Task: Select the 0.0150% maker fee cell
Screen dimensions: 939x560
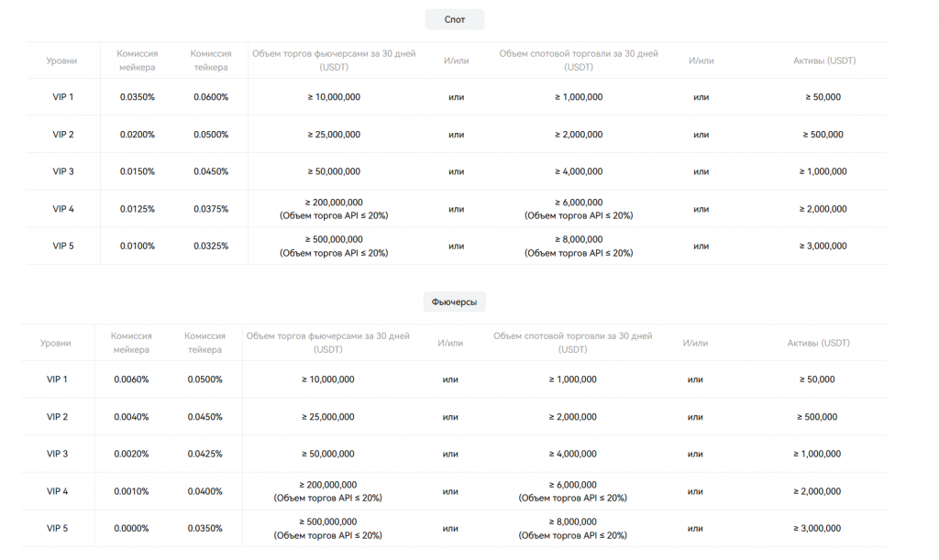Action: [x=138, y=171]
